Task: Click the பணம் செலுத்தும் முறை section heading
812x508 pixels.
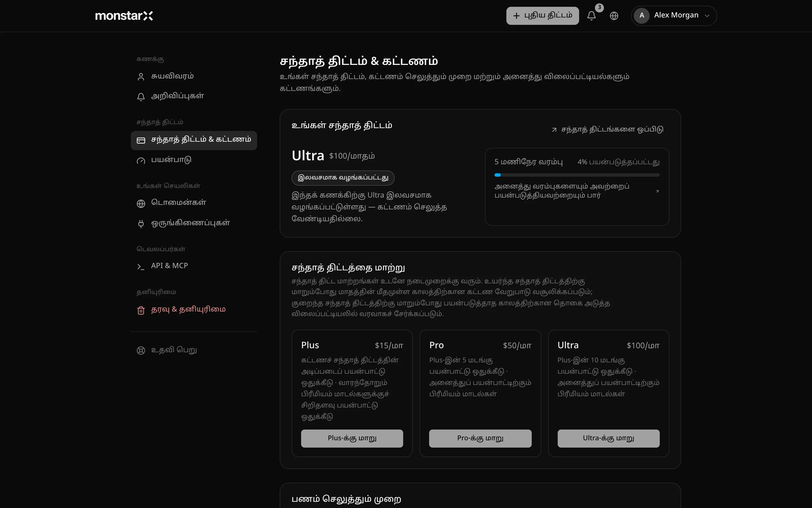Action: click(x=346, y=499)
